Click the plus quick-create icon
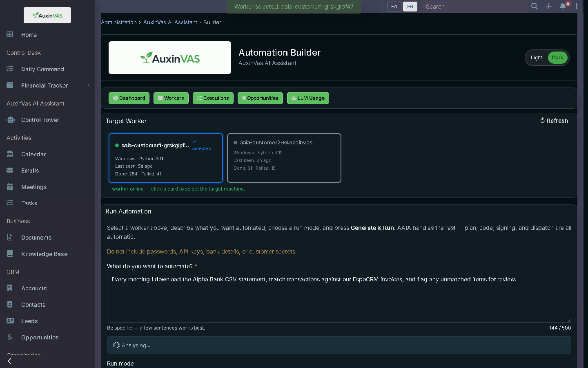Screen dimensions: 588x368 pyautogui.click(x=549, y=6)
